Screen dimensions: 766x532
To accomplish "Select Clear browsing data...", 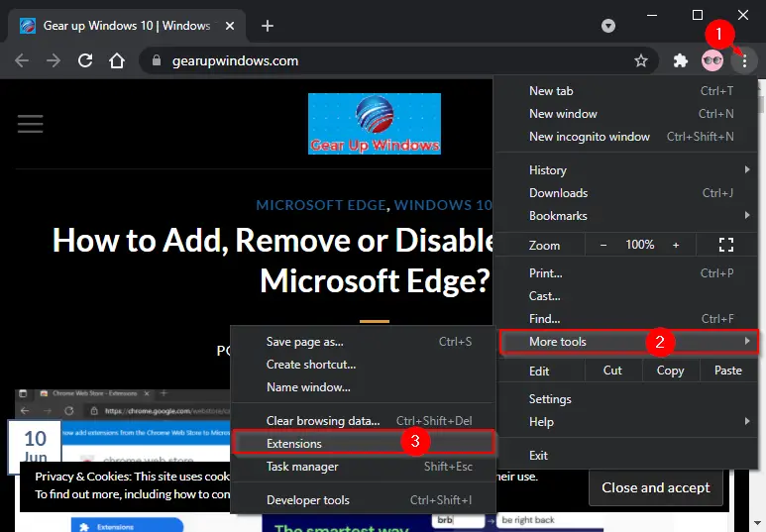I will point(363,421).
